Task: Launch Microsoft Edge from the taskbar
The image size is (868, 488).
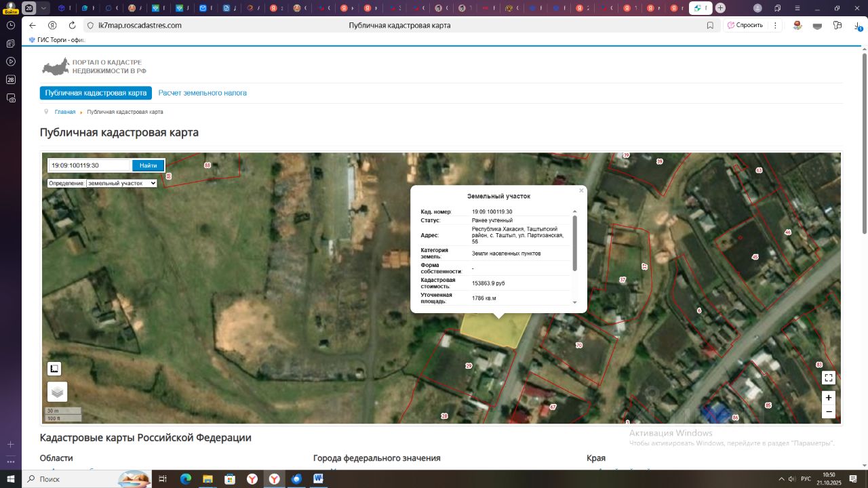Action: (x=186, y=479)
